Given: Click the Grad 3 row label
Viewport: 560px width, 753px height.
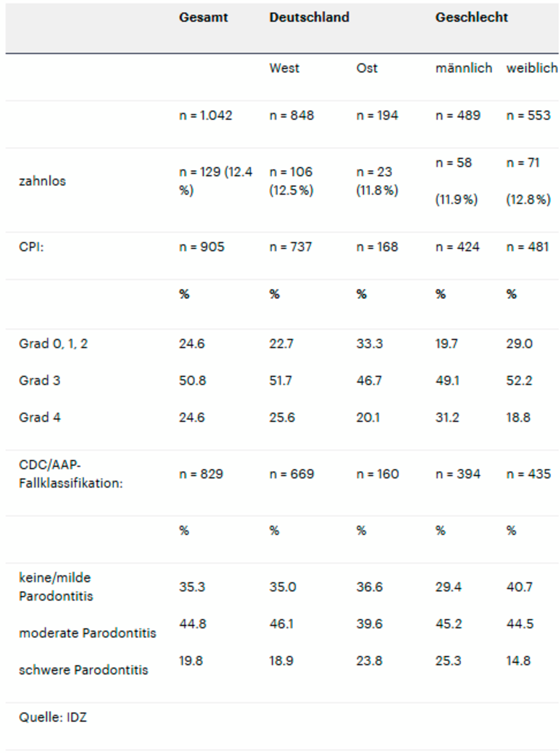Looking at the screenshot, I should tap(40, 380).
